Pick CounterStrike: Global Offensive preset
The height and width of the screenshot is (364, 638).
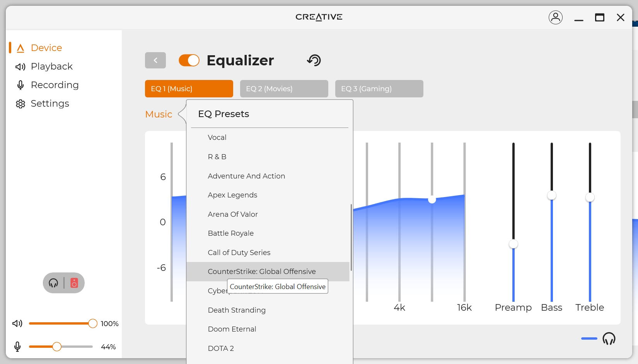coord(262,272)
